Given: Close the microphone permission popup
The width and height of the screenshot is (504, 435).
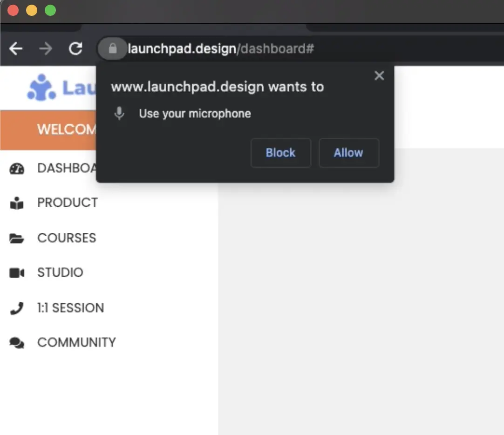Looking at the screenshot, I should tap(379, 76).
